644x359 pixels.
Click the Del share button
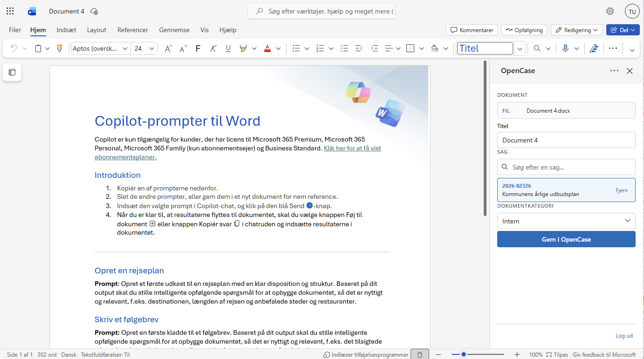623,30
